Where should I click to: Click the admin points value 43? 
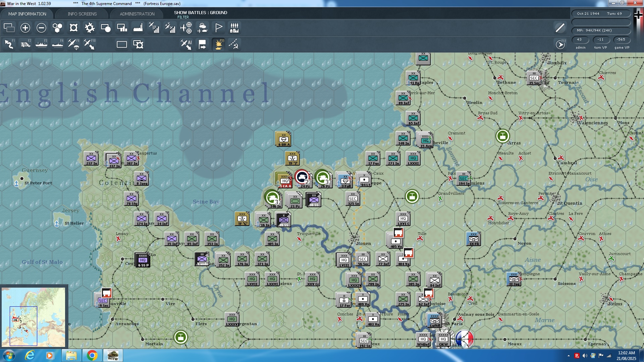coord(580,40)
